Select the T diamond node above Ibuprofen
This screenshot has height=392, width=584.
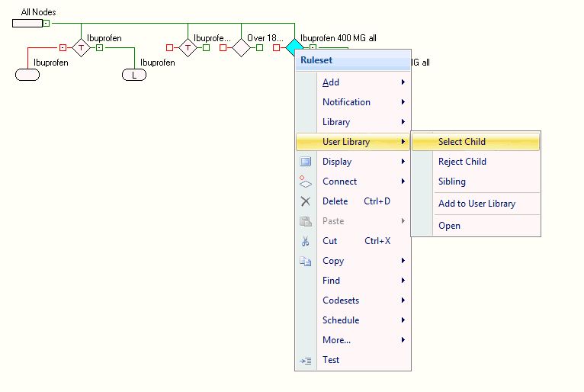[81, 47]
